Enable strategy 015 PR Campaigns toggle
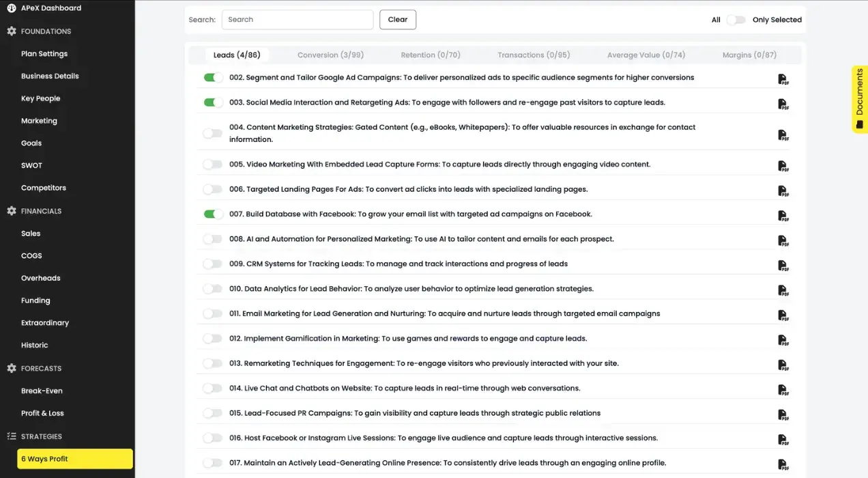The image size is (868, 478). click(213, 413)
